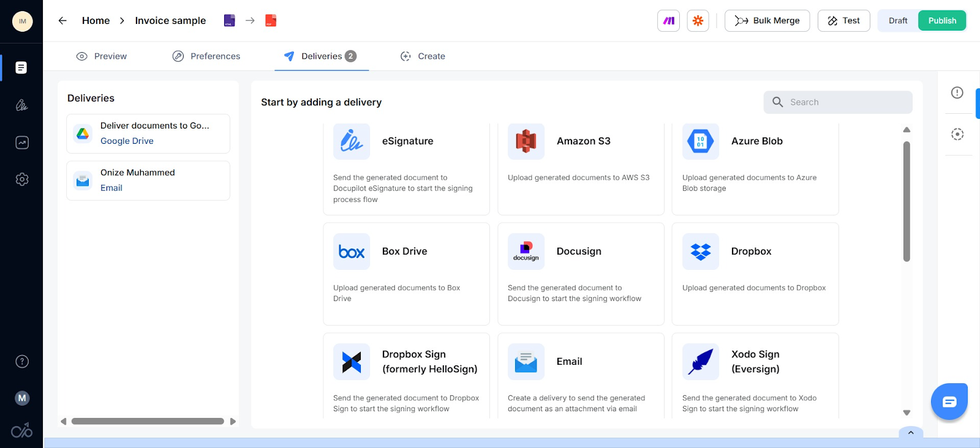Image resolution: width=980 pixels, height=448 pixels.
Task: Select the Box Drive logo icon
Action: 352,252
